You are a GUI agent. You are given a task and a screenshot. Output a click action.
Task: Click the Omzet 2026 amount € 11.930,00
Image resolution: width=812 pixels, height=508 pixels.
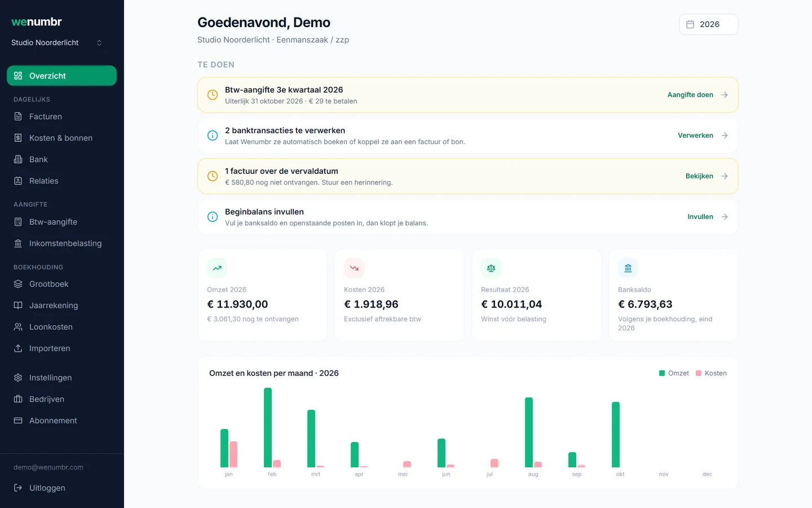[x=237, y=304]
